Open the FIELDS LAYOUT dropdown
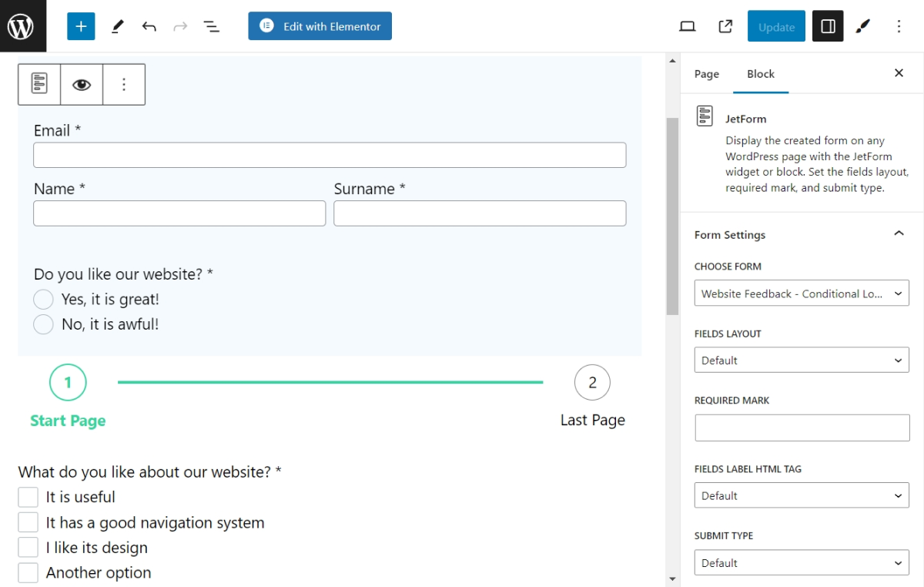The image size is (924, 587). tap(801, 360)
